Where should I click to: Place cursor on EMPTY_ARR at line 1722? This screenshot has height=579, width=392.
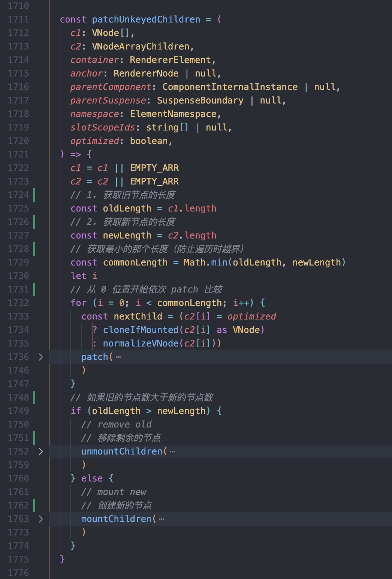(x=154, y=168)
